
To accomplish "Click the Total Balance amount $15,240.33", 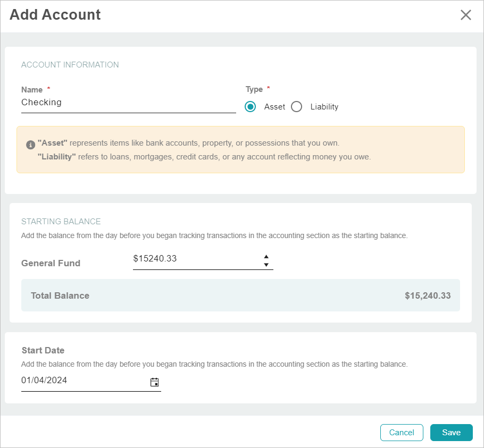I will [428, 295].
